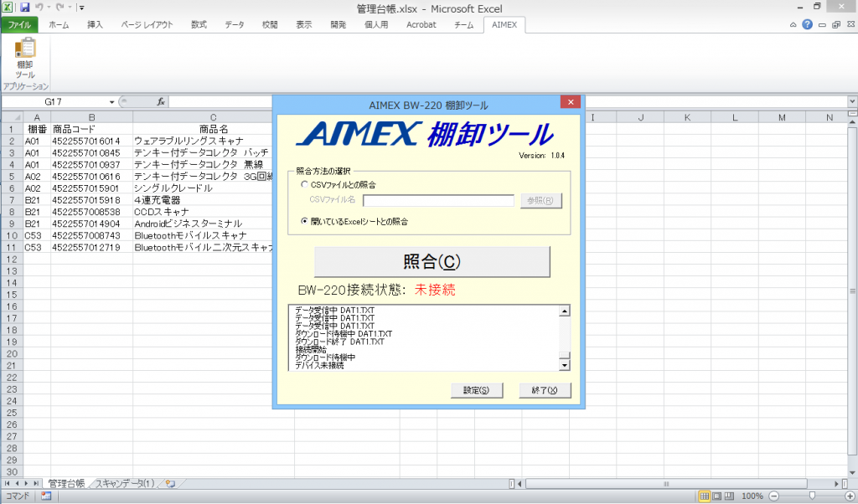Switch to the スキャンデータ(1) sheet tab

tap(125, 483)
